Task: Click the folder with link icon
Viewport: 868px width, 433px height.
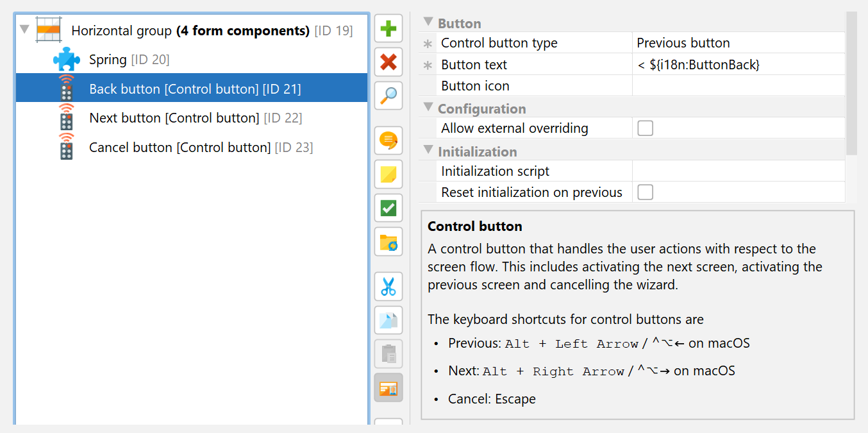Action: pos(388,242)
